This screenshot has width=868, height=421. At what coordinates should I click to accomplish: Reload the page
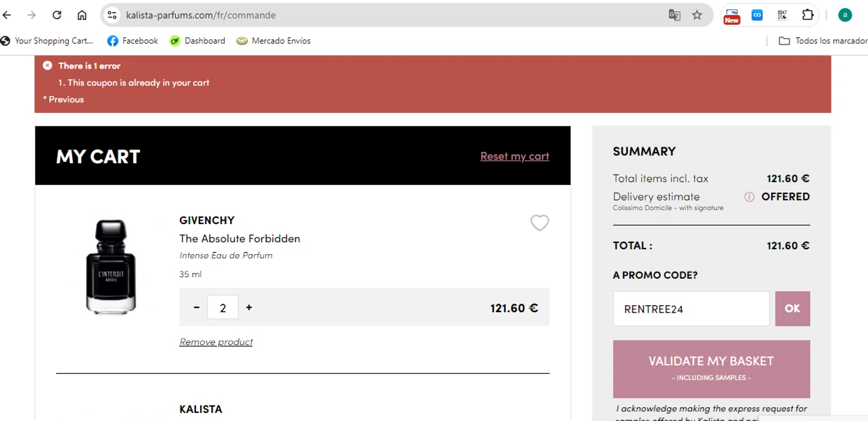[x=57, y=15]
